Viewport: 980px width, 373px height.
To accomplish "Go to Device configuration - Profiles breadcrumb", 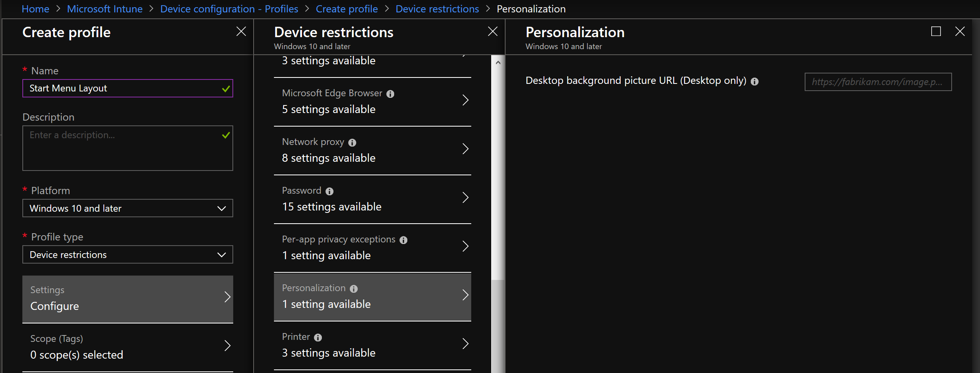I will (x=229, y=9).
